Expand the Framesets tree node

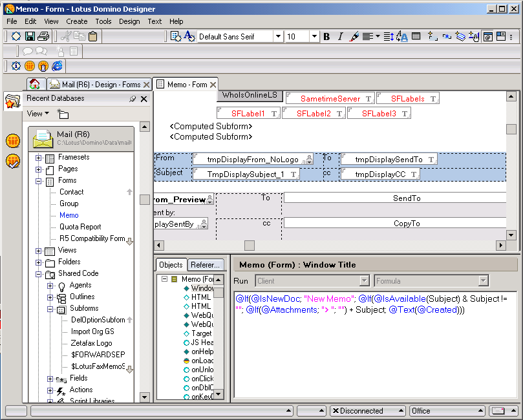39,158
